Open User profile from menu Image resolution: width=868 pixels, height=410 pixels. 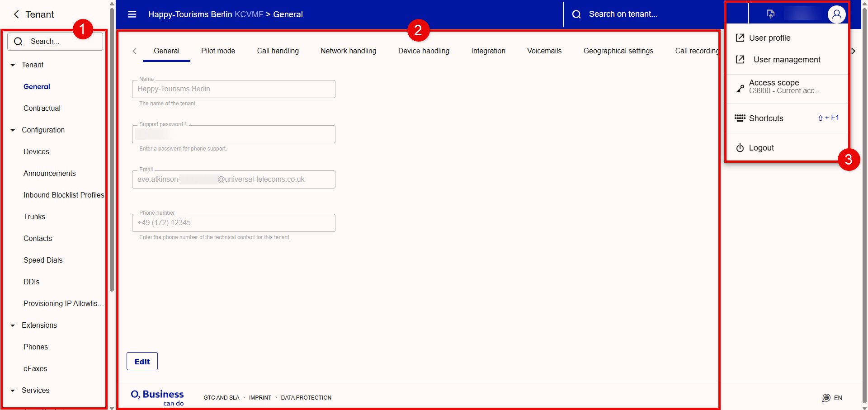[769, 38]
